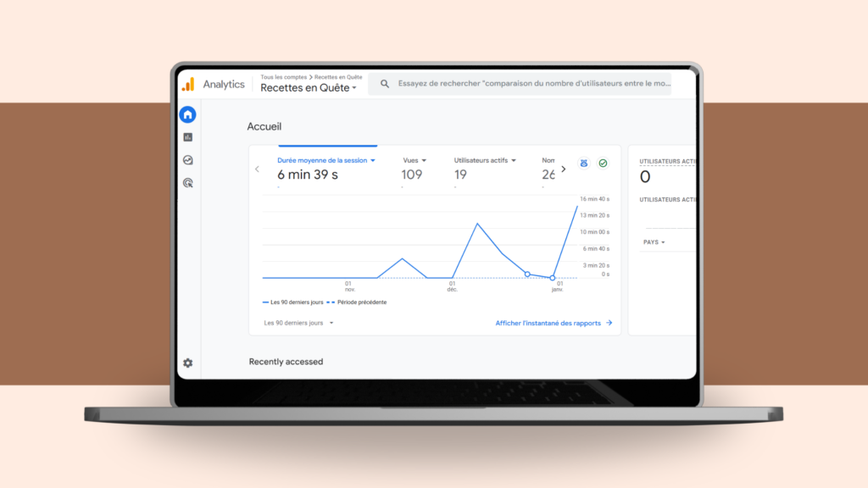Click the '01 déc.' date label

[453, 286]
